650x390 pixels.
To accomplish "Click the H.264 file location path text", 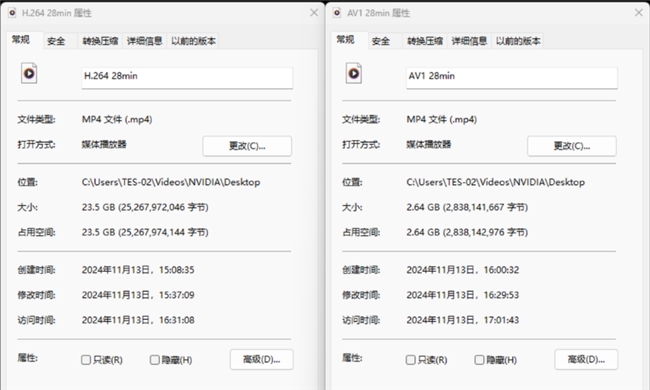I will (171, 182).
